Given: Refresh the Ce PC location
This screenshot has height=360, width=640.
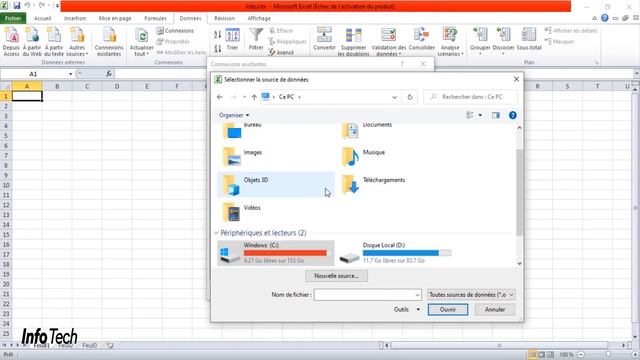Looking at the screenshot, I should coord(410,97).
